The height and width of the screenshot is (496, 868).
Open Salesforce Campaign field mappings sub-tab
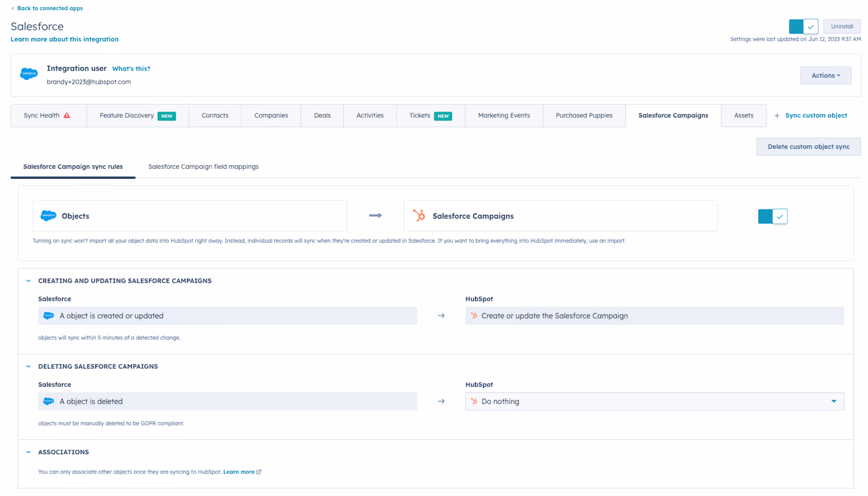click(x=203, y=166)
